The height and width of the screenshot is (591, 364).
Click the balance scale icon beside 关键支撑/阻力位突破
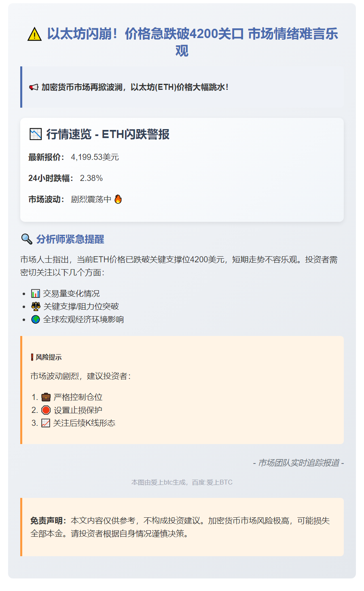tap(36, 306)
